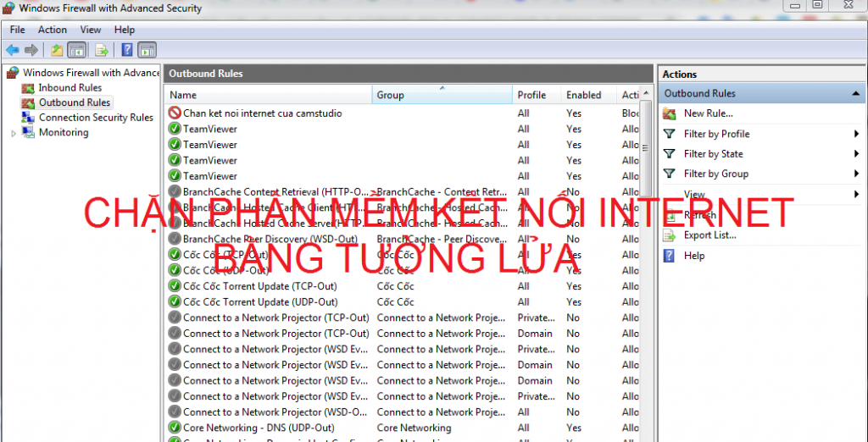Click New Rule... in Actions pane
The image size is (868, 442).
point(709,113)
